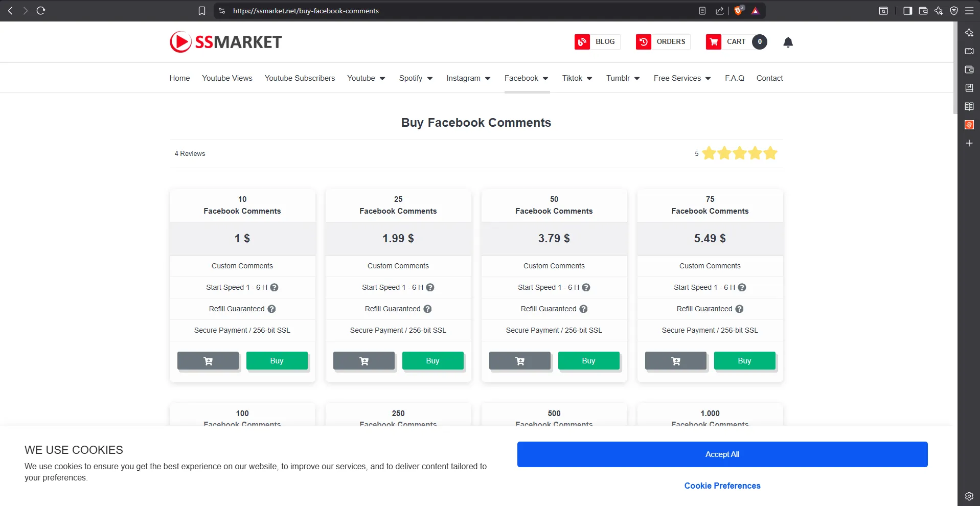The width and height of the screenshot is (980, 506).
Task: Expand the Tiktok menu chevron
Action: pyautogui.click(x=589, y=78)
